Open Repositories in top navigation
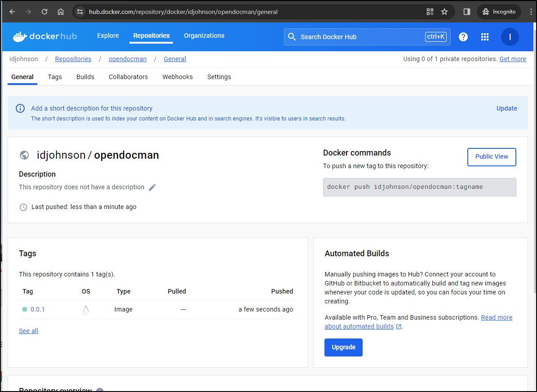This screenshot has width=537, height=392. point(151,36)
